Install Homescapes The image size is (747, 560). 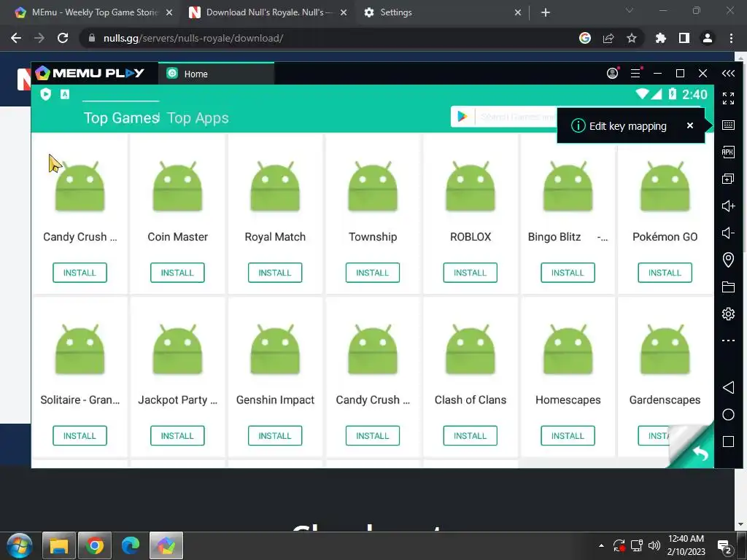pos(568,436)
